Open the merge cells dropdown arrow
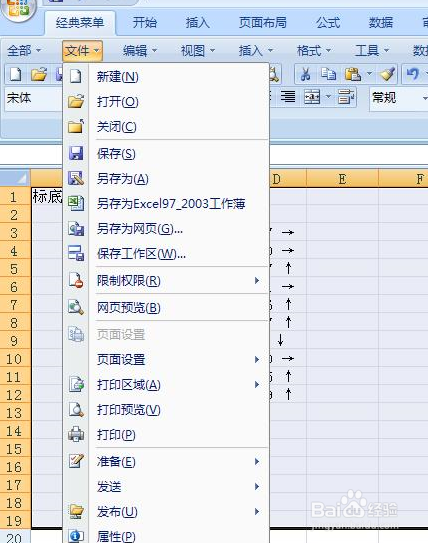The image size is (428, 543). (x=328, y=97)
